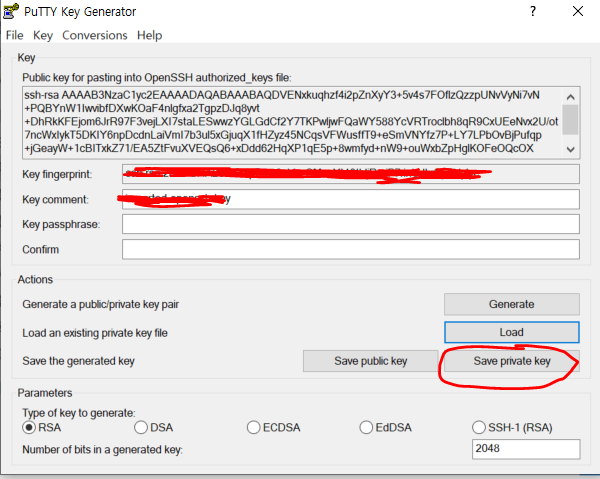Viewport: 600px width, 479px height.
Task: Open the File menu
Action: point(15,35)
